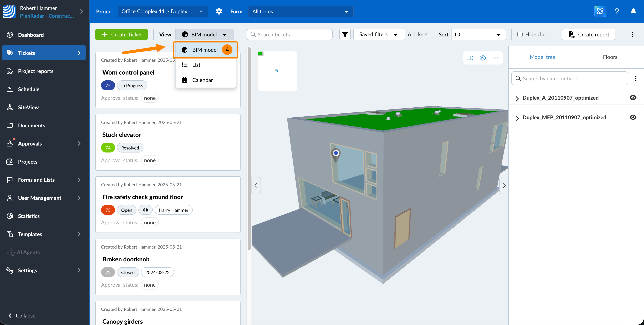Click the ticket list vertical scrollbar
The image size is (644, 325).
(x=249, y=149)
